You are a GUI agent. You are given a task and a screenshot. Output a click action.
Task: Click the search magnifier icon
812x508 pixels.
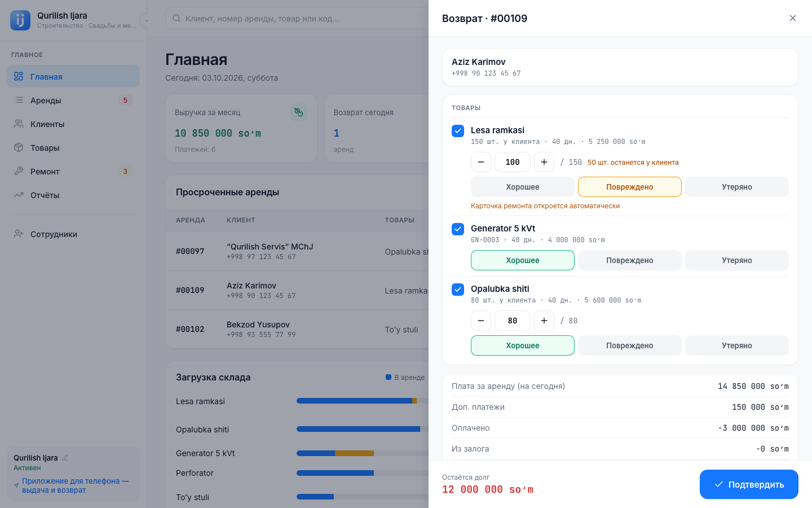(176, 18)
